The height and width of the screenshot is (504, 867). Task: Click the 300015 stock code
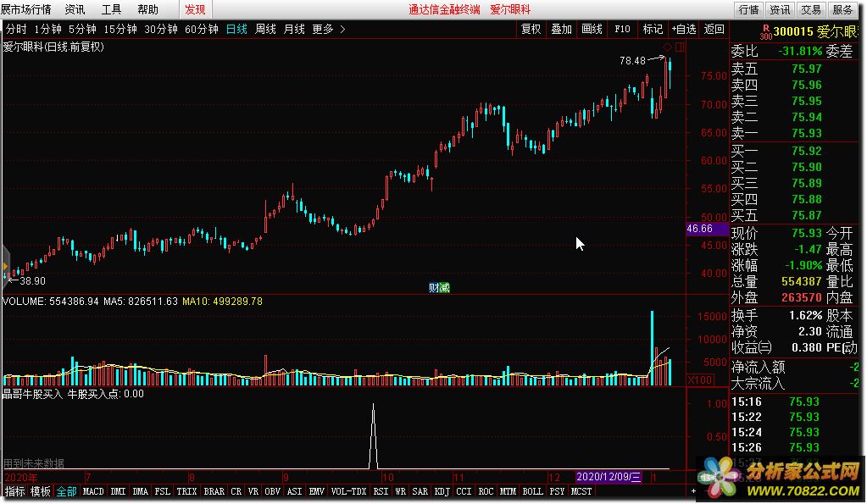tap(793, 32)
